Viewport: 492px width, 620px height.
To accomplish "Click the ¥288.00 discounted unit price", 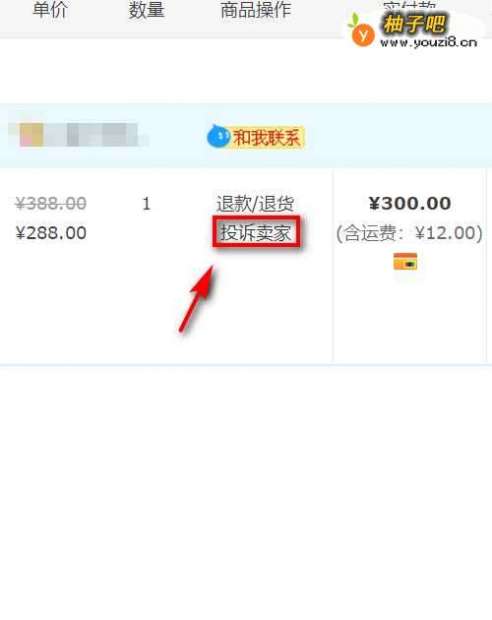I will (51, 233).
